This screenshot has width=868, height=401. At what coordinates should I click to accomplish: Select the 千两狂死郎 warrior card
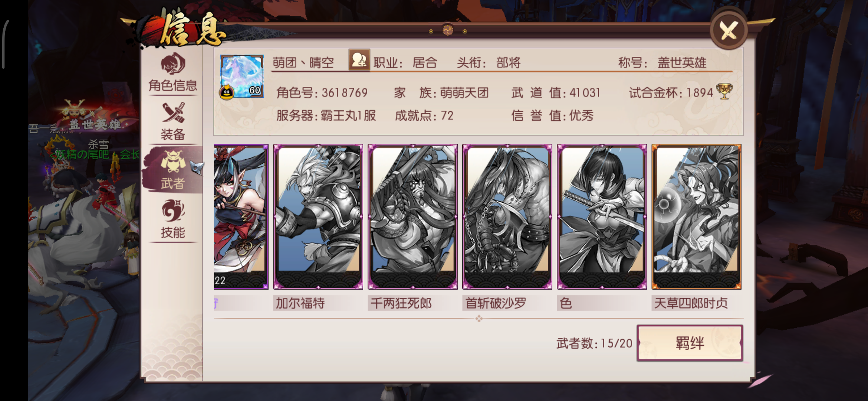point(412,216)
